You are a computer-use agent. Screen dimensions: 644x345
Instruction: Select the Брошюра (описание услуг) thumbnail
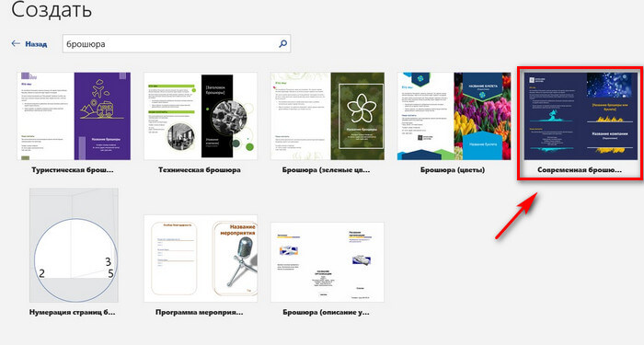point(328,262)
